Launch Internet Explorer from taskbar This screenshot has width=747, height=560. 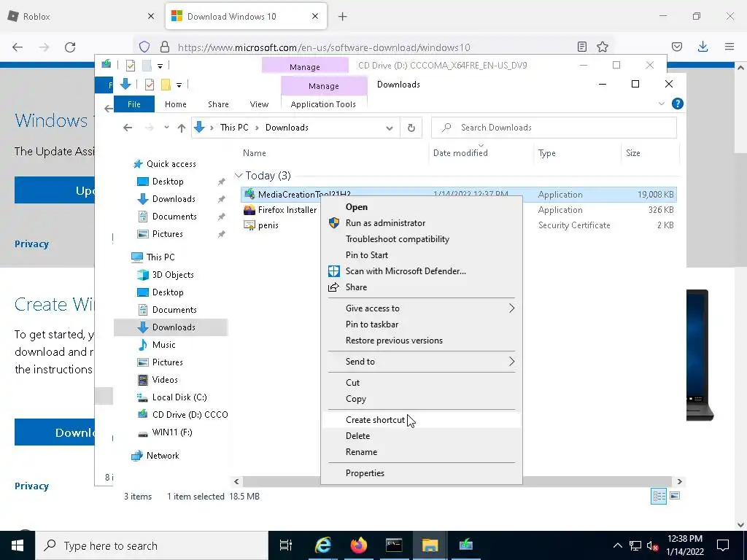coord(322,545)
